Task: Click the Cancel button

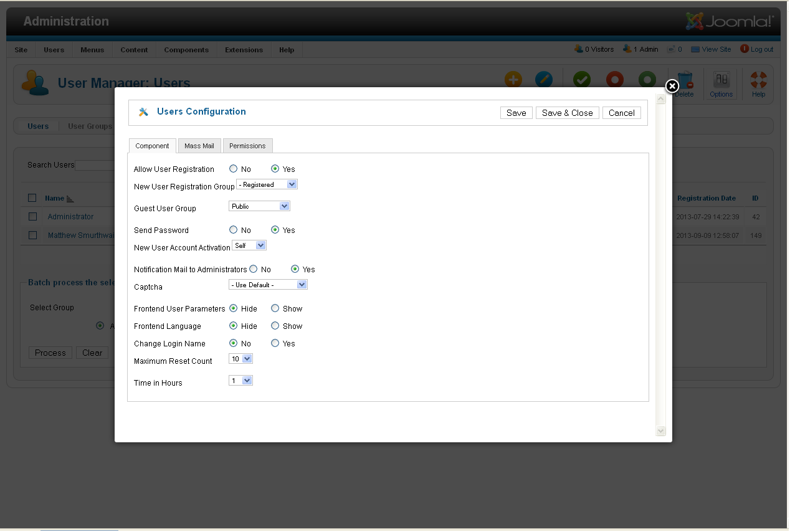Action: (x=622, y=113)
